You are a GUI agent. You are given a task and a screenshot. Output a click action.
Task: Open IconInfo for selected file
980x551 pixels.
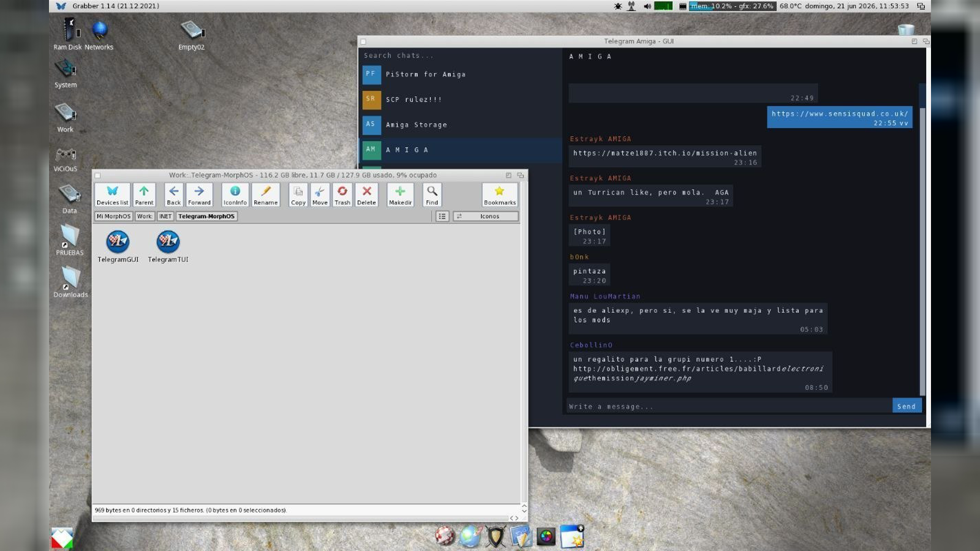point(235,195)
